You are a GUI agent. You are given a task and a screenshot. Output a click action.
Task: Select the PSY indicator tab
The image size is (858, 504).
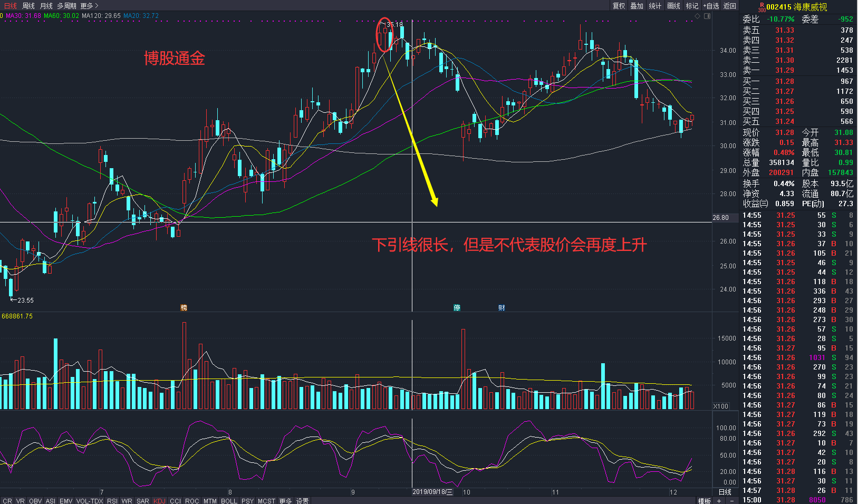pos(247,501)
